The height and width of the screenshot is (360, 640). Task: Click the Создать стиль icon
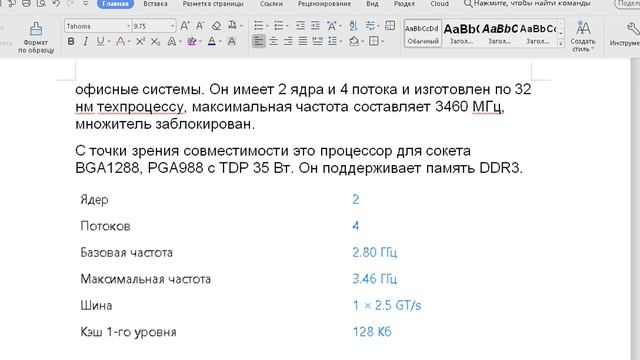pyautogui.click(x=583, y=28)
